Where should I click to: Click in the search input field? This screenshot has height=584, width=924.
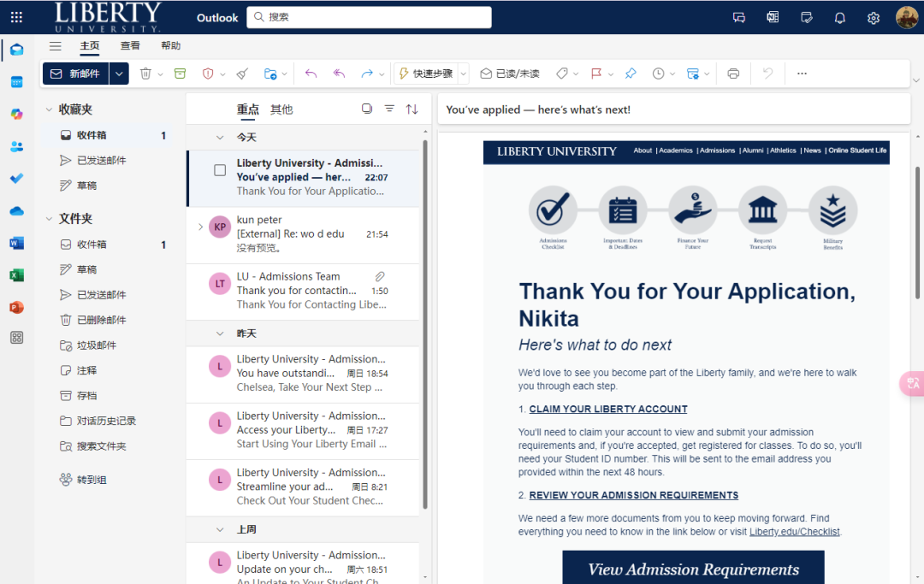[x=369, y=17]
